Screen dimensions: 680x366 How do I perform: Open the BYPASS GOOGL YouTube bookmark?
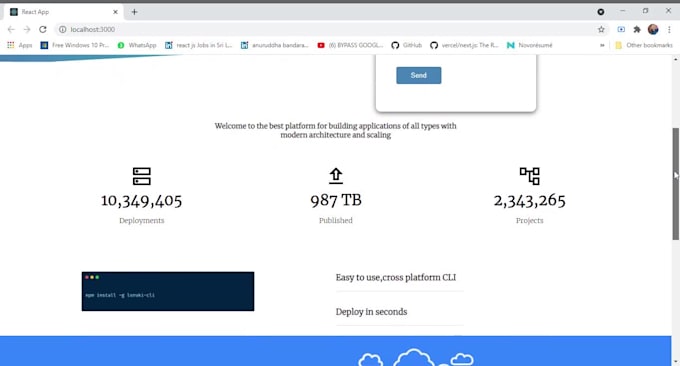click(350, 45)
